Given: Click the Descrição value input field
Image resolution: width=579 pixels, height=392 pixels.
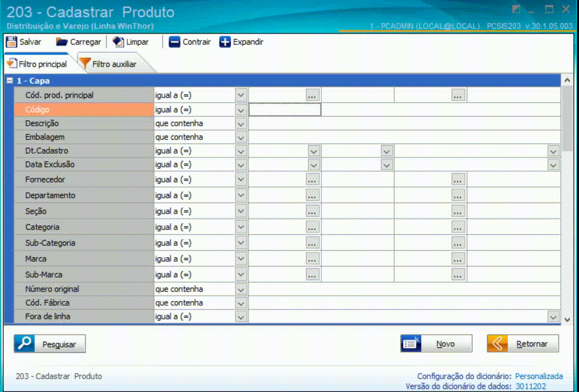Looking at the screenshot, I should [x=404, y=123].
